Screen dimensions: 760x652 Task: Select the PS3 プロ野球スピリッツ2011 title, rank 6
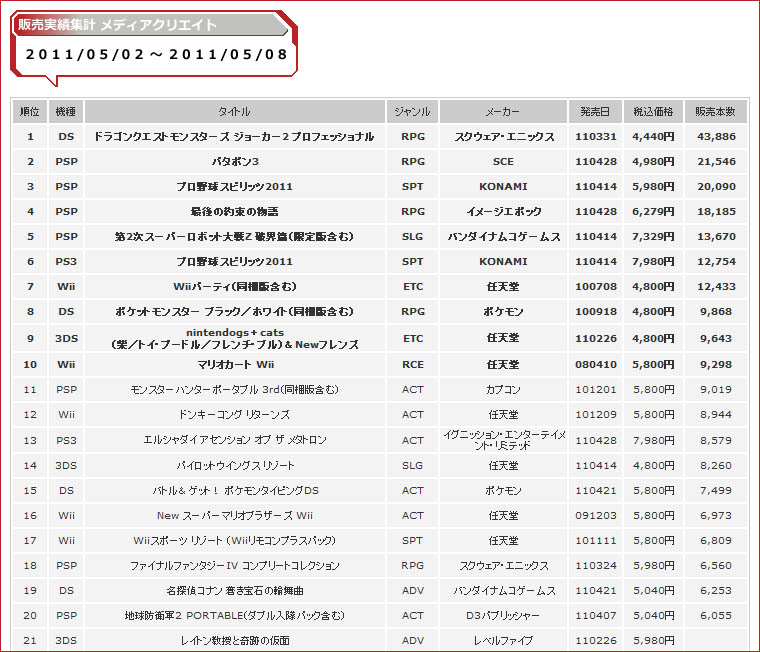coord(235,262)
